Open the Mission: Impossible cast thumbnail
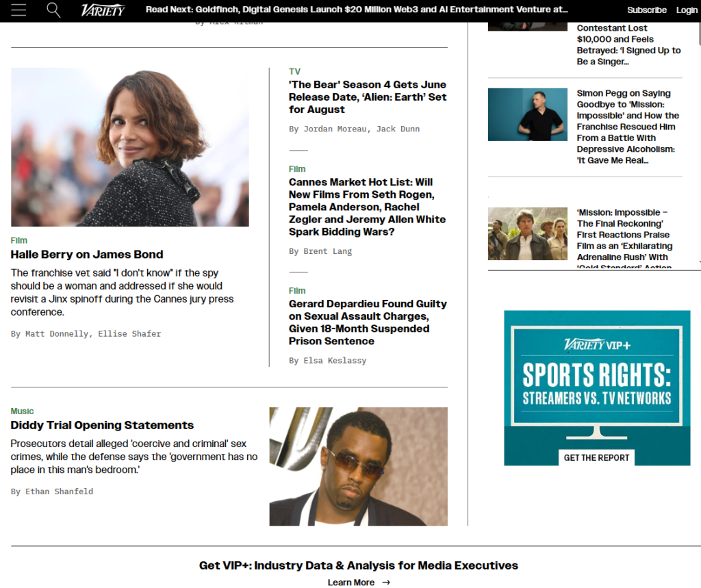Screen dimensions: 701x588 (x=528, y=233)
